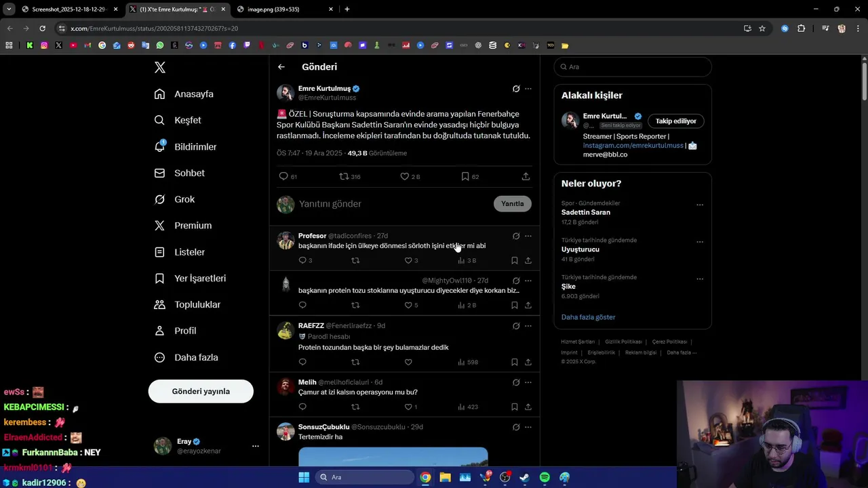Expand Daha fazla menu

pos(186,357)
